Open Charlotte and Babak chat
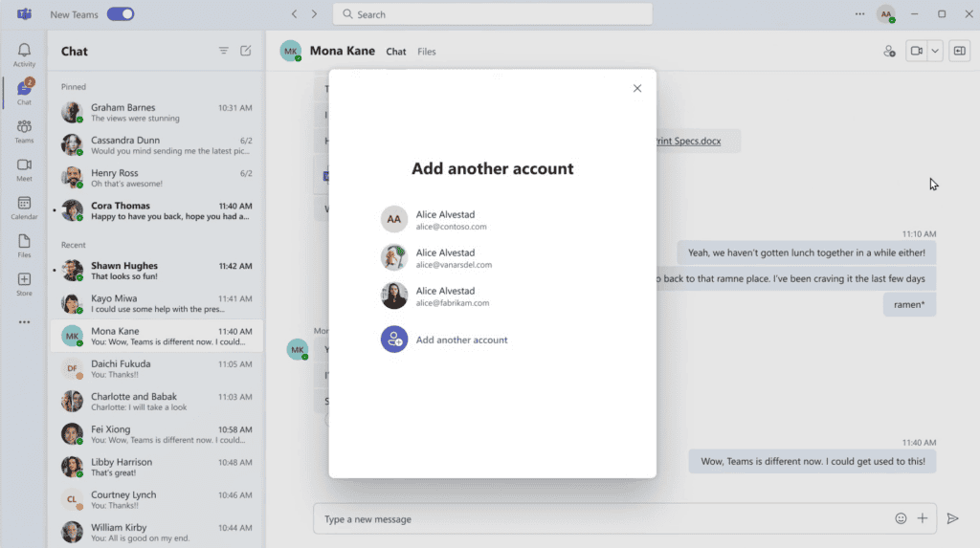Viewport: 980px width, 548px height. pos(156,401)
